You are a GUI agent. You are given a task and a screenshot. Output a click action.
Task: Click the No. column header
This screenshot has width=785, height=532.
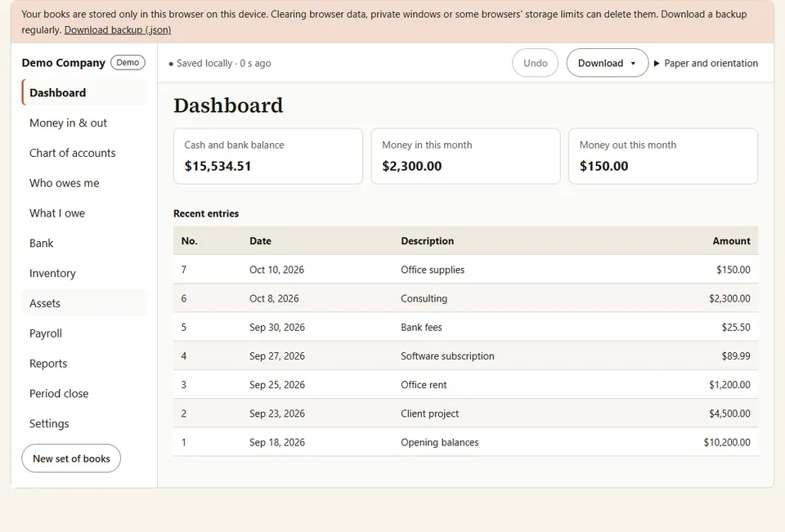coord(189,241)
